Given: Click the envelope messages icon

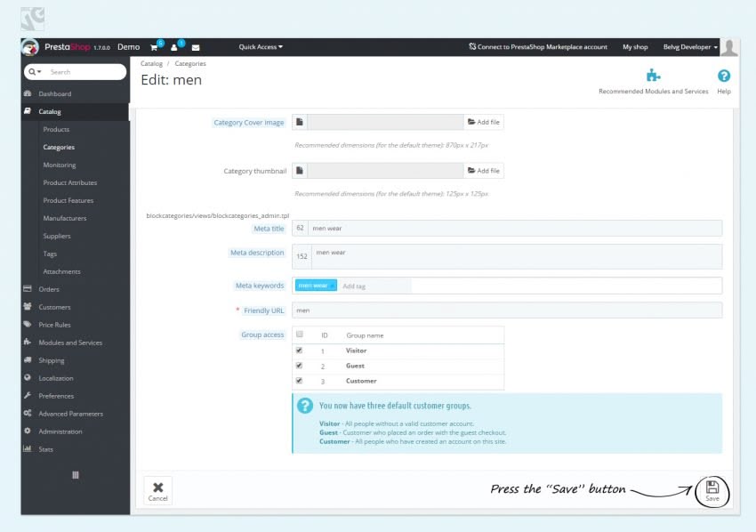Looking at the screenshot, I should coord(196,47).
